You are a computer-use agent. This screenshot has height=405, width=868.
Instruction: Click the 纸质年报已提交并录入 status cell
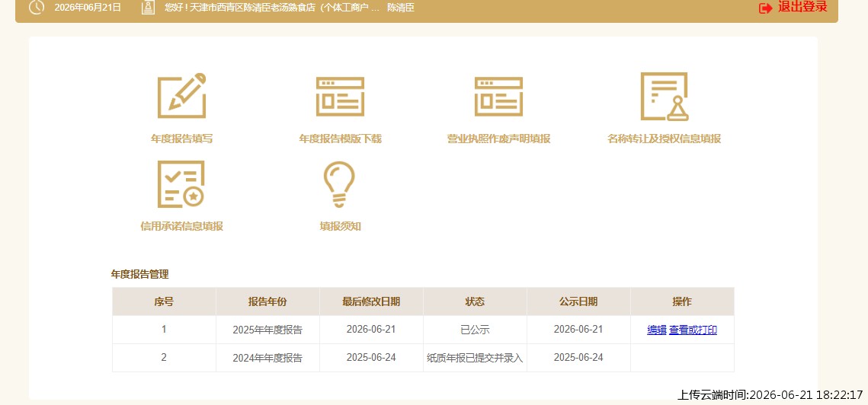coord(475,357)
